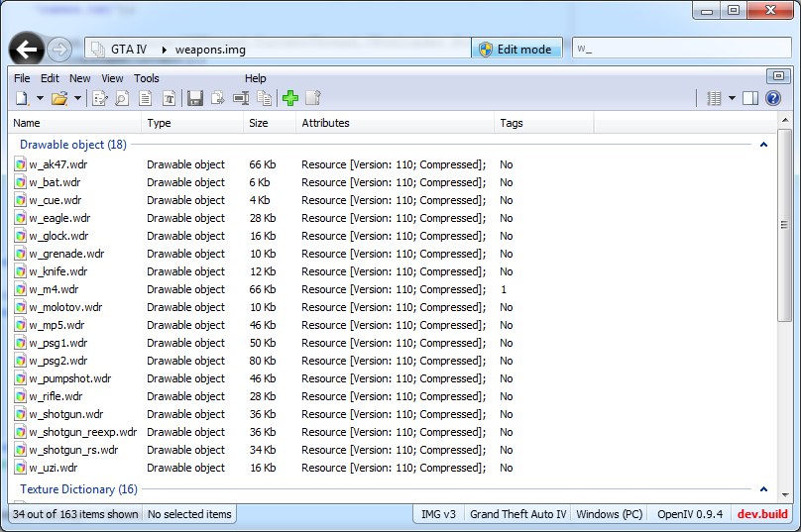Click the New document toolbar icon
The image size is (801, 532).
pos(22,98)
